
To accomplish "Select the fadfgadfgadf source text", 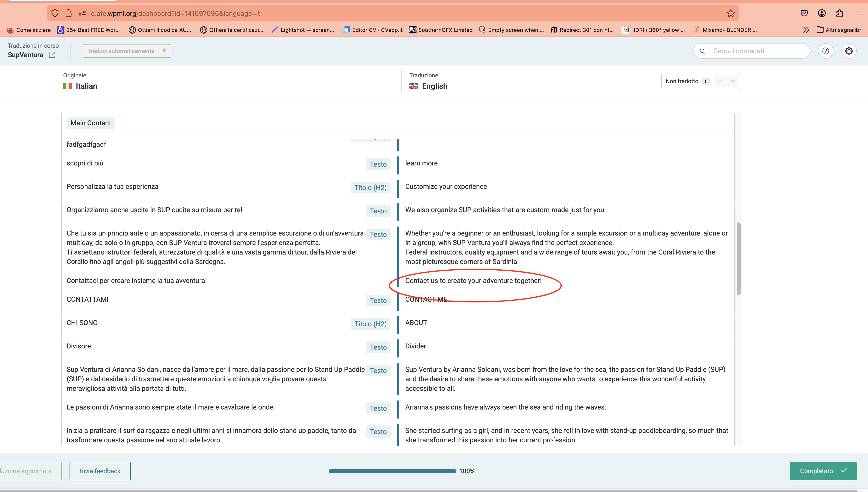I will point(86,144).
